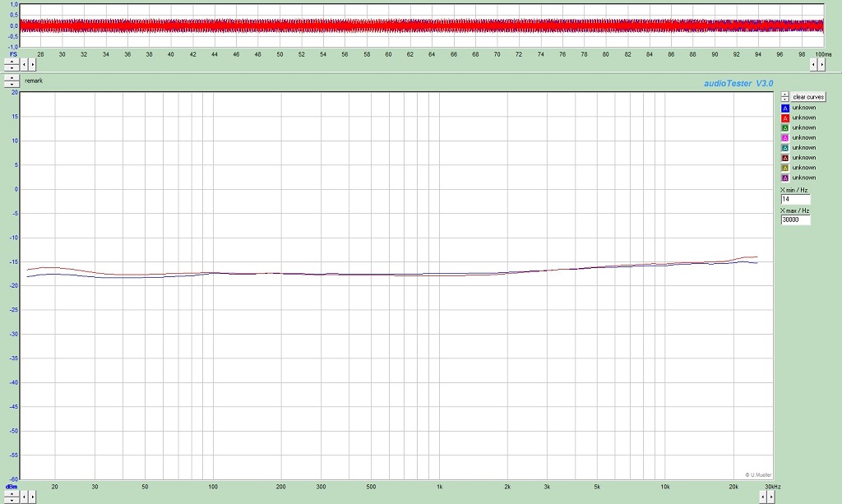Select the olive yellow curve icon
This screenshot has height=504, width=842.
pyautogui.click(x=785, y=168)
